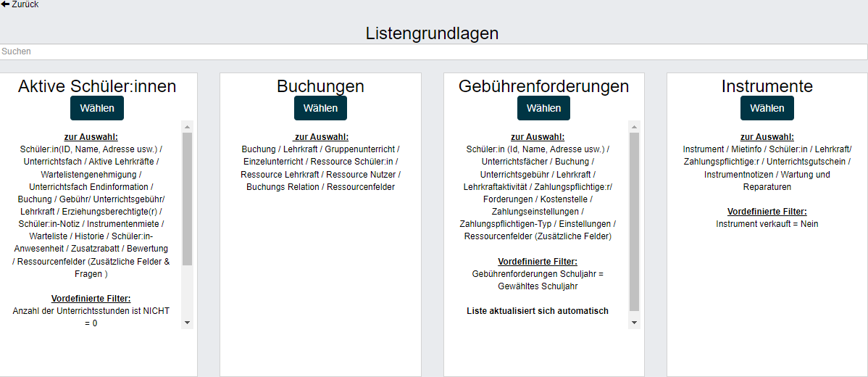Click up arrow of Aktive Schüler:innen scrollbar
This screenshot has width=868, height=377.
[187, 126]
